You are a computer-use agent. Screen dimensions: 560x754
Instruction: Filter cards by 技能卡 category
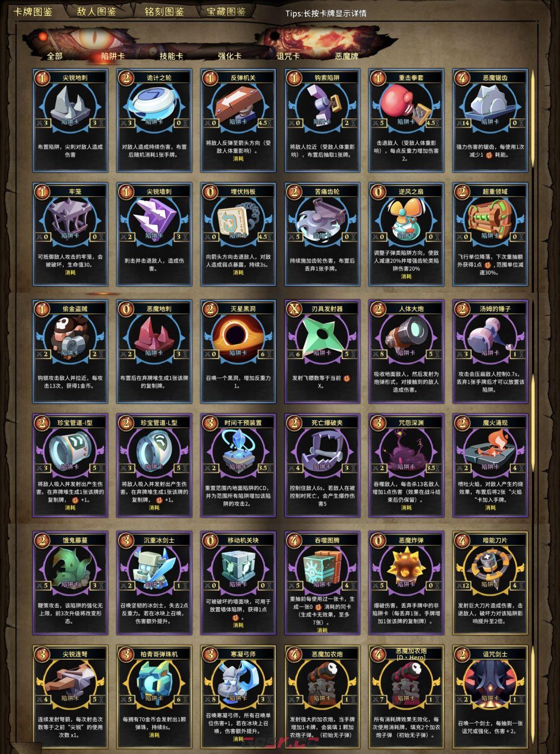pos(171,56)
